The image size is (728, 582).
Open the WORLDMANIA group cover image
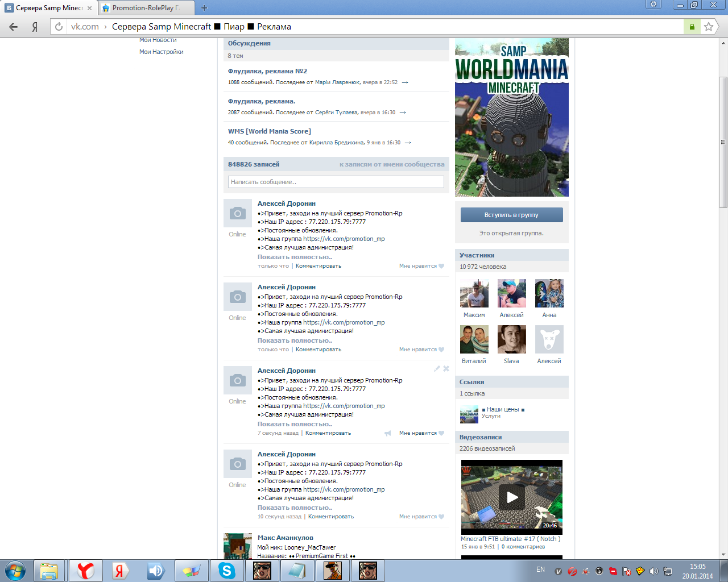click(x=512, y=118)
